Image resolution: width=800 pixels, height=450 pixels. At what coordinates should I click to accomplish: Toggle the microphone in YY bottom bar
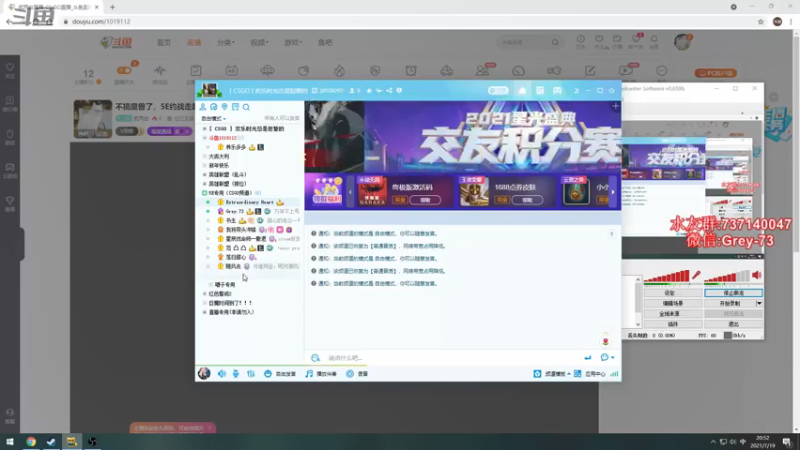[236, 373]
